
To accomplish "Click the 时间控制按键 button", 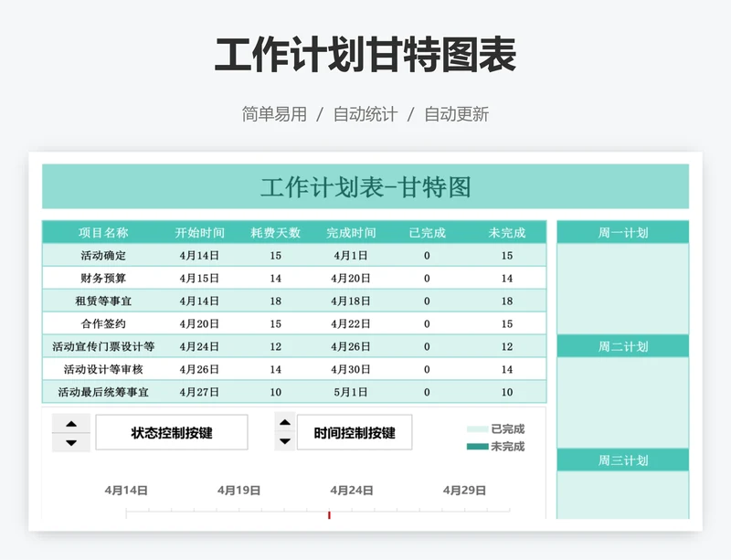I will pyautogui.click(x=355, y=432).
